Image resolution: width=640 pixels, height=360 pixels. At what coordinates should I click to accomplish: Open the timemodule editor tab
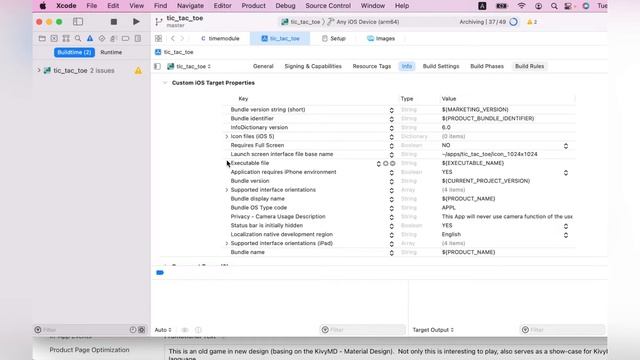pyautogui.click(x=220, y=38)
